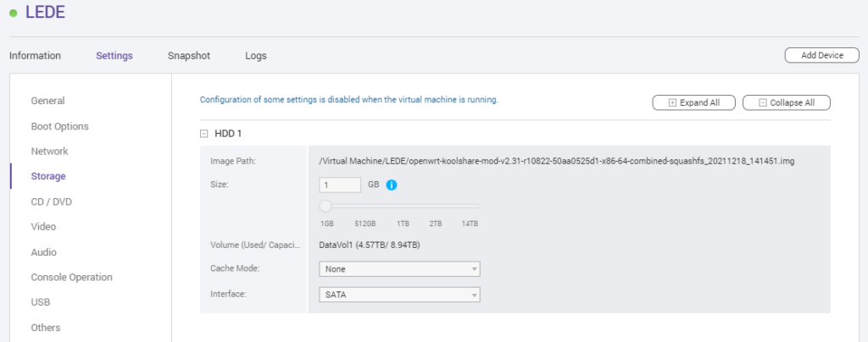Open the Logs tab
Viewport: 868px width, 342px height.
pos(256,56)
